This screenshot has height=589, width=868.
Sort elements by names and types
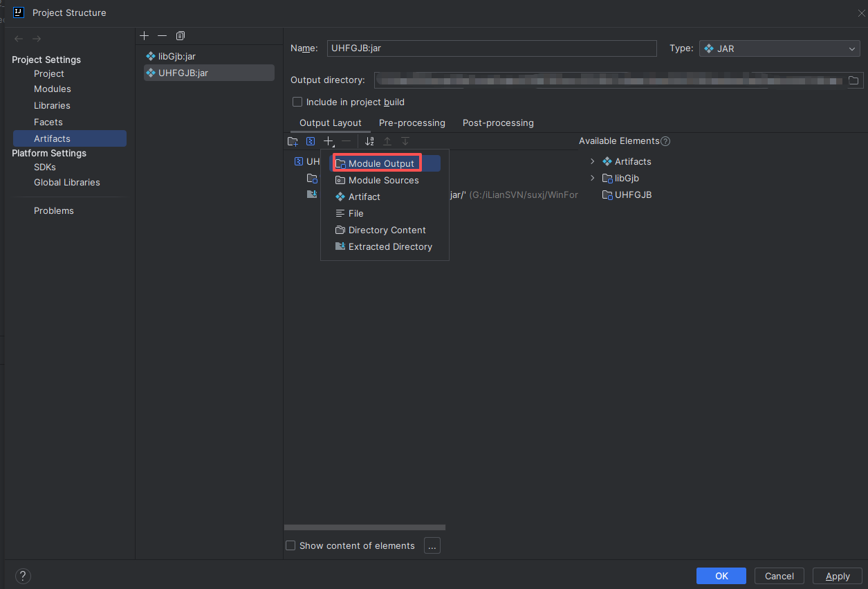pos(369,141)
